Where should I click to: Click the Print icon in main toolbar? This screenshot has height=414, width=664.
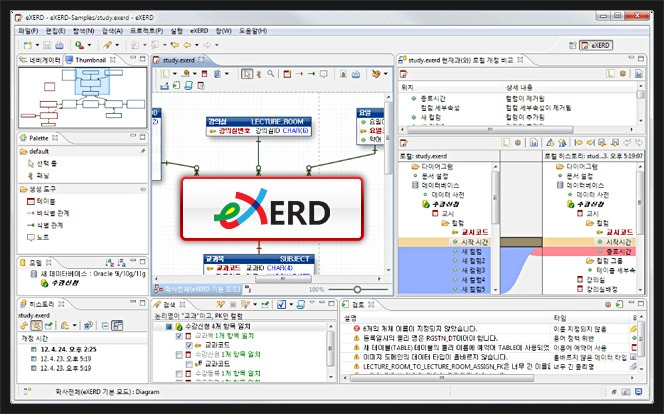click(60, 45)
